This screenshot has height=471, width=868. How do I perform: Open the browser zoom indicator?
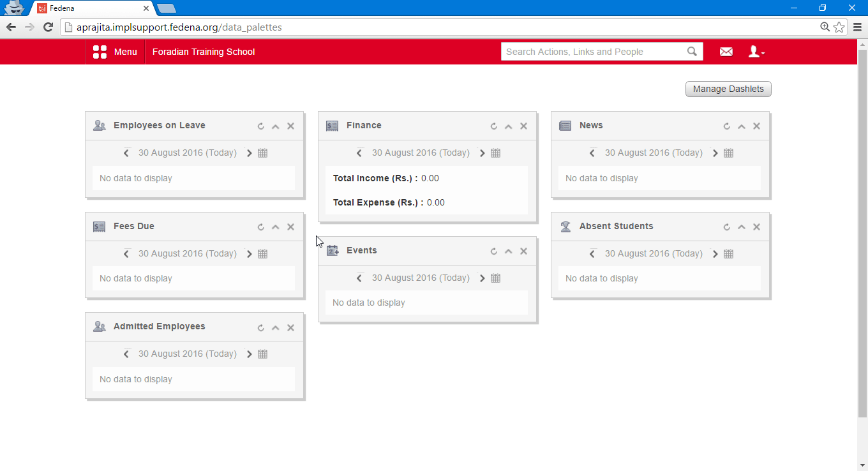(825, 27)
